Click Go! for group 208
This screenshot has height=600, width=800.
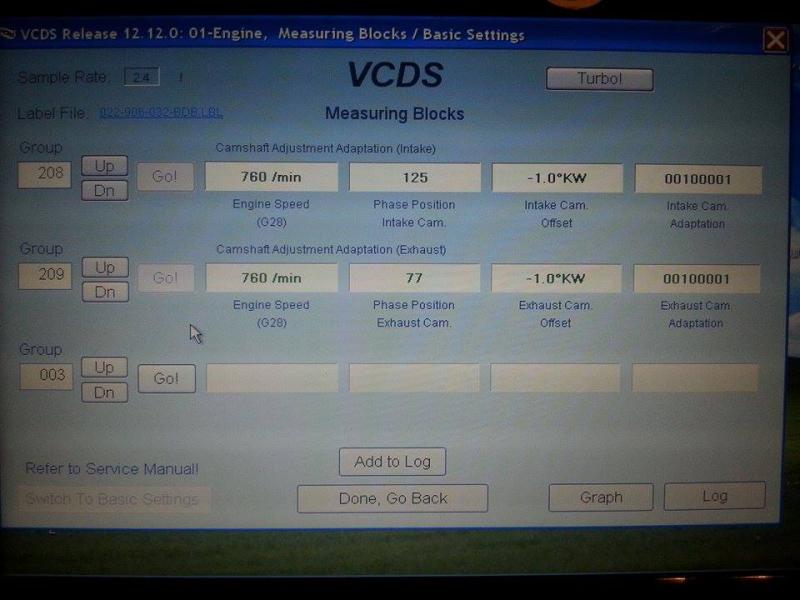(165, 177)
